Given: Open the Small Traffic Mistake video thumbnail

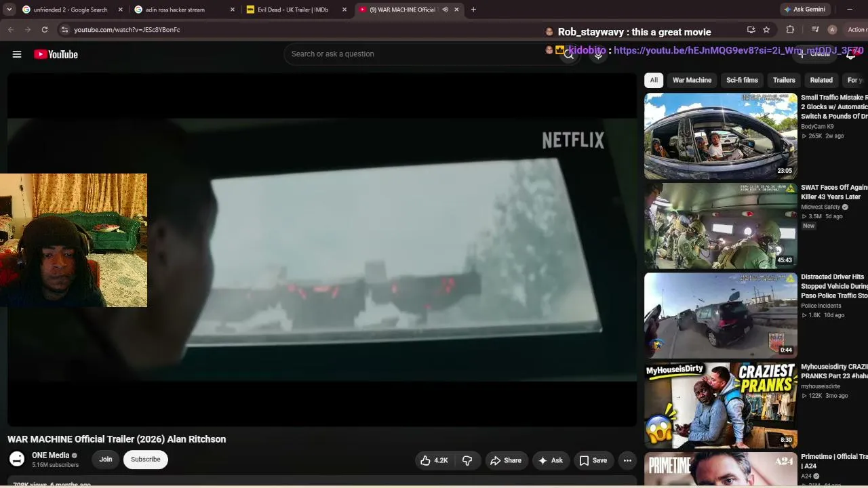Looking at the screenshot, I should 721,136.
